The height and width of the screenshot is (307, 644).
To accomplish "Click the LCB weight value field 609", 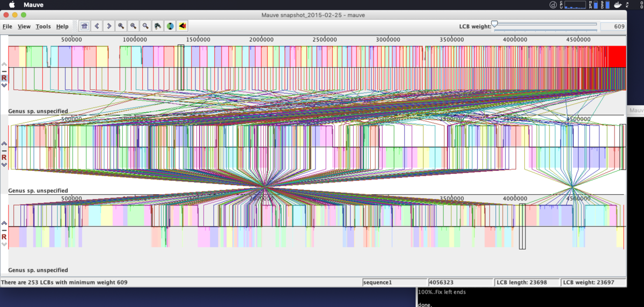I will coord(613,26).
